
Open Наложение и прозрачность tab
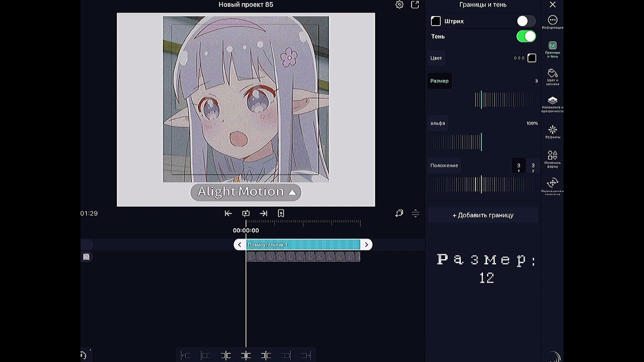(x=552, y=104)
